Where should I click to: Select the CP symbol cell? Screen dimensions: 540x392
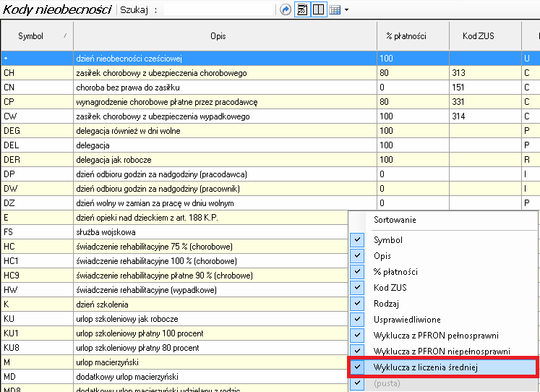(x=37, y=102)
